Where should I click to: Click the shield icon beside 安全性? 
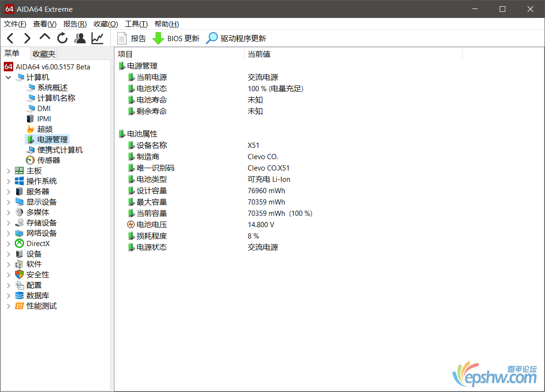(19, 275)
